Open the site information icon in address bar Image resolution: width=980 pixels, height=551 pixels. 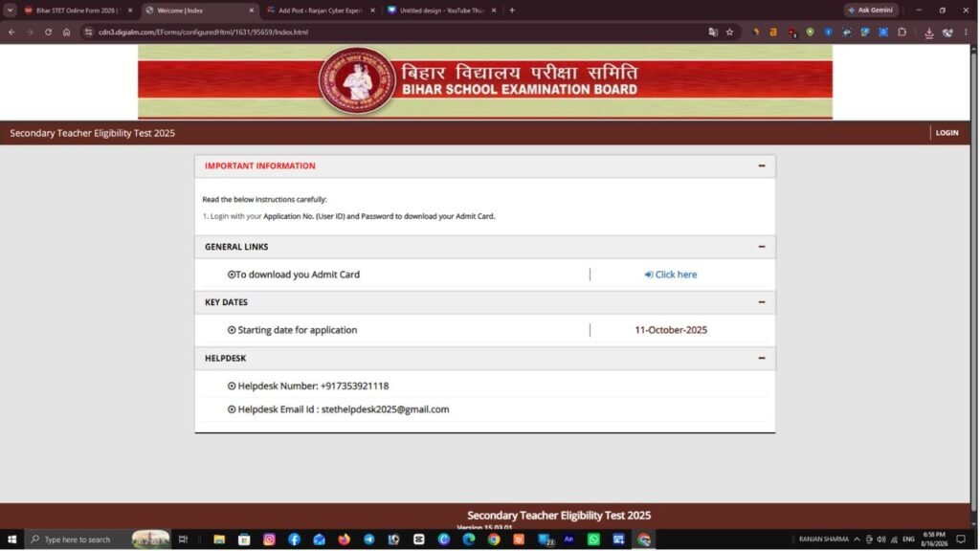(88, 32)
